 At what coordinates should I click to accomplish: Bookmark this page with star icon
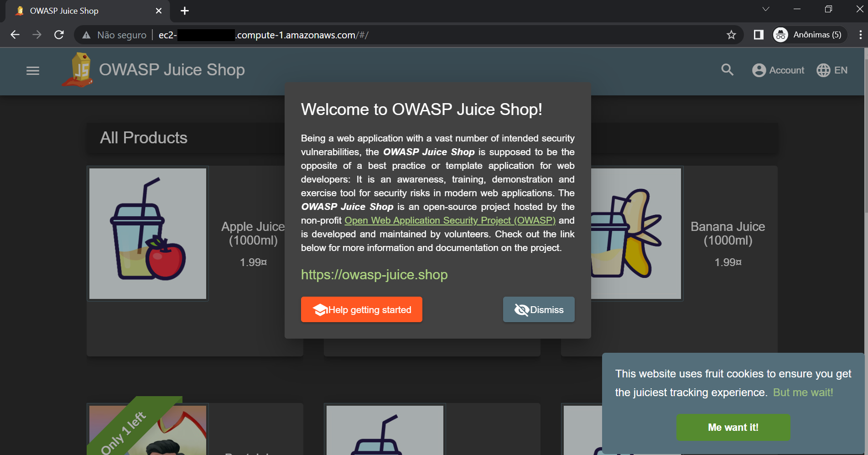pos(731,35)
